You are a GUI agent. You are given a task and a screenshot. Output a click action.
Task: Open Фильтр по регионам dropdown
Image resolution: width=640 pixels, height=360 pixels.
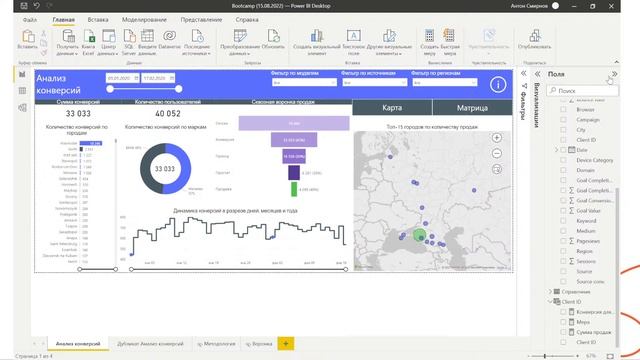444,82
